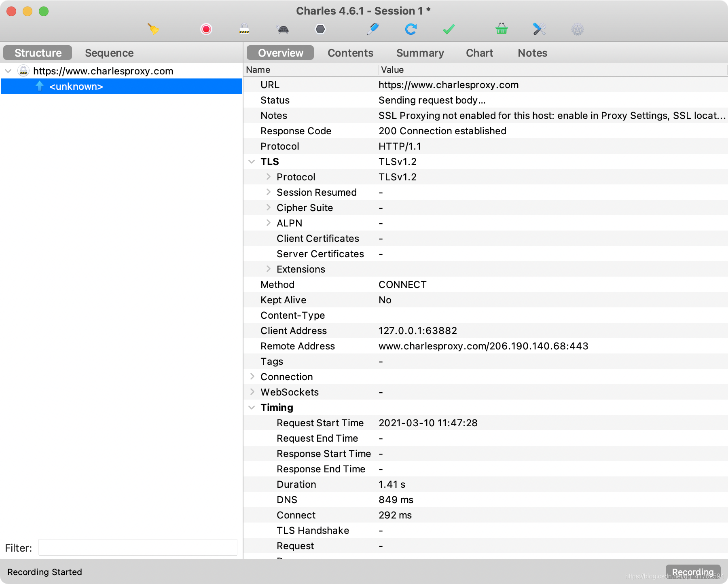Image resolution: width=728 pixels, height=584 pixels.
Task: Toggle throttling turtle icon
Action: coord(283,29)
